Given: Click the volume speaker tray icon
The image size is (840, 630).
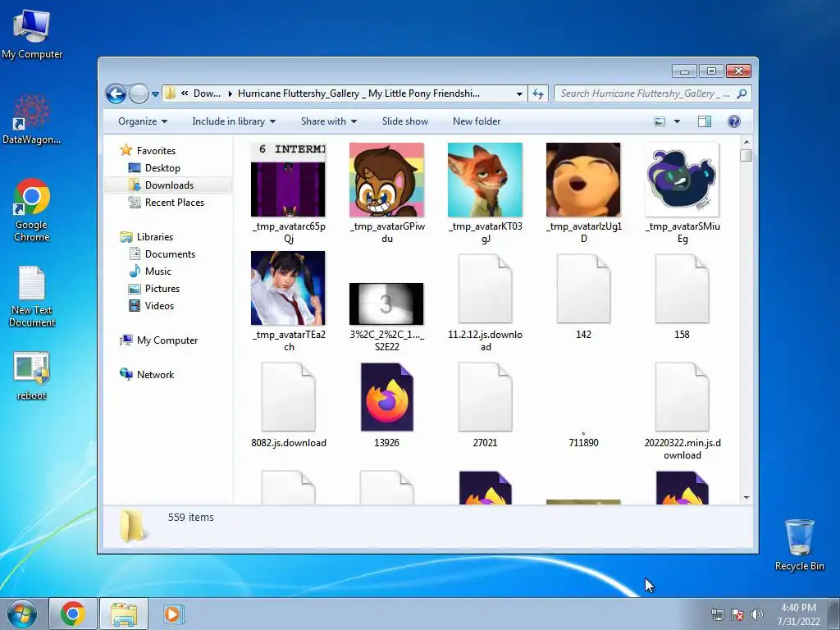Looking at the screenshot, I should [756, 614].
